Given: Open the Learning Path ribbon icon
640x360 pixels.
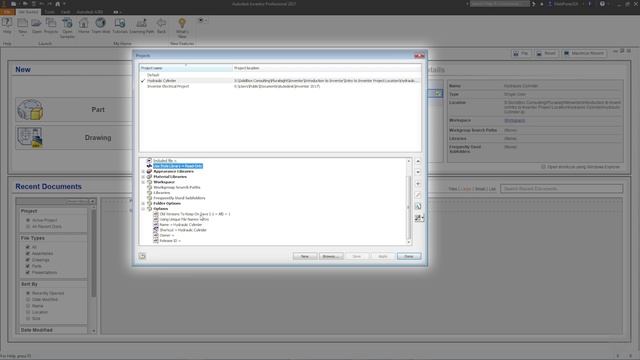Looking at the screenshot, I should click(142, 24).
